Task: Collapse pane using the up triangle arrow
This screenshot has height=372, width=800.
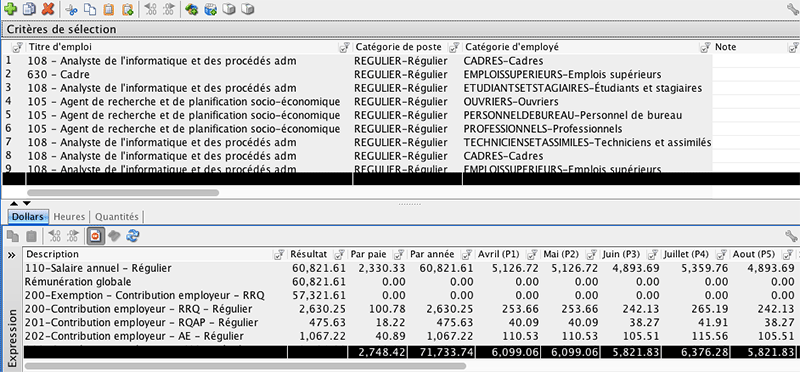Action: coord(14,204)
